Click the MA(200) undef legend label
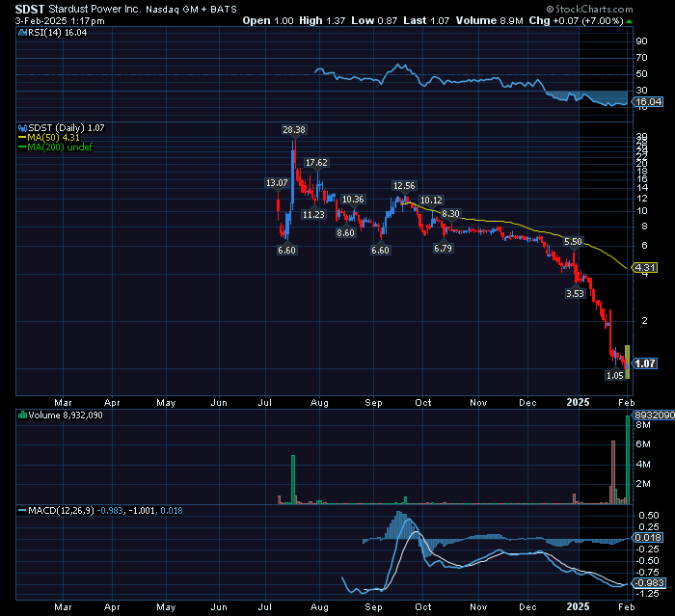Viewport: 675px width, 616px height. [x=60, y=147]
